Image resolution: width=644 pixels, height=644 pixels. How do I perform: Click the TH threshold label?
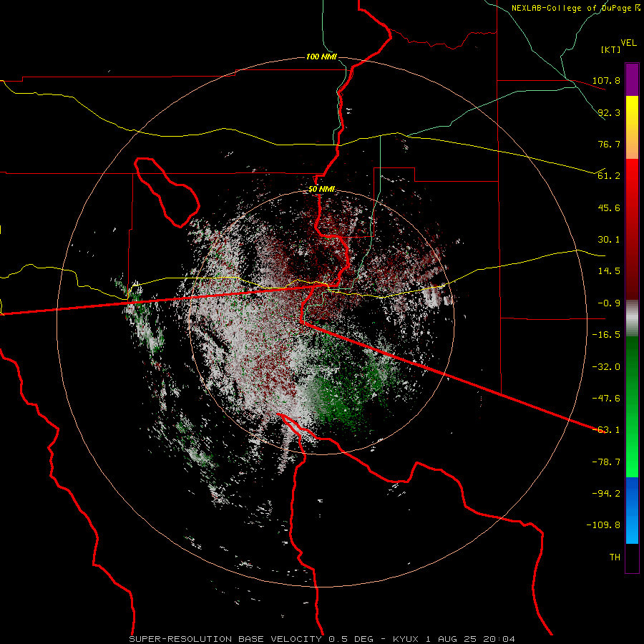point(615,557)
